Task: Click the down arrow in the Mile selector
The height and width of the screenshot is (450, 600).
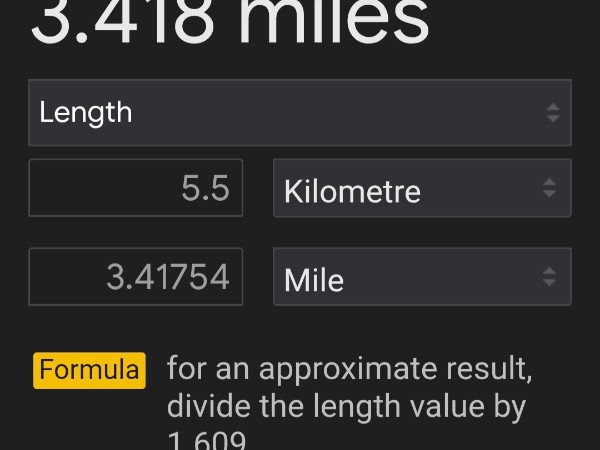Action: click(549, 284)
